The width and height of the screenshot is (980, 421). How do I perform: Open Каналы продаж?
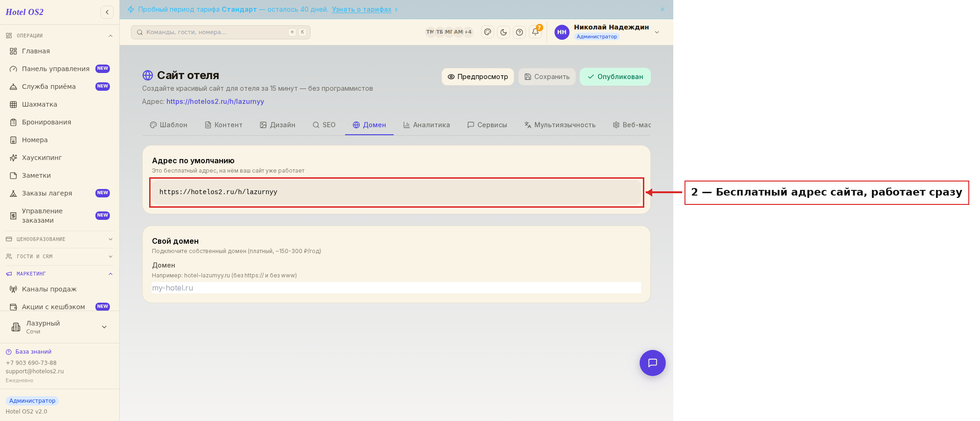point(59,289)
